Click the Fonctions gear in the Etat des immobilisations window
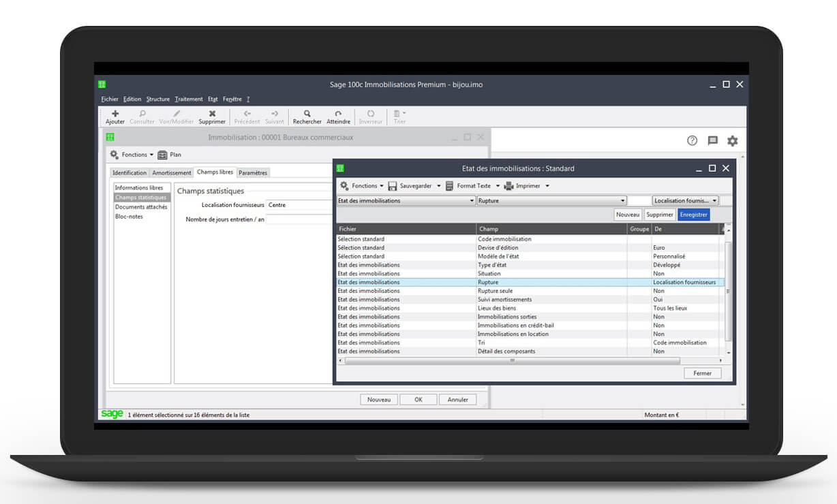The width and height of the screenshot is (837, 504). tap(344, 186)
